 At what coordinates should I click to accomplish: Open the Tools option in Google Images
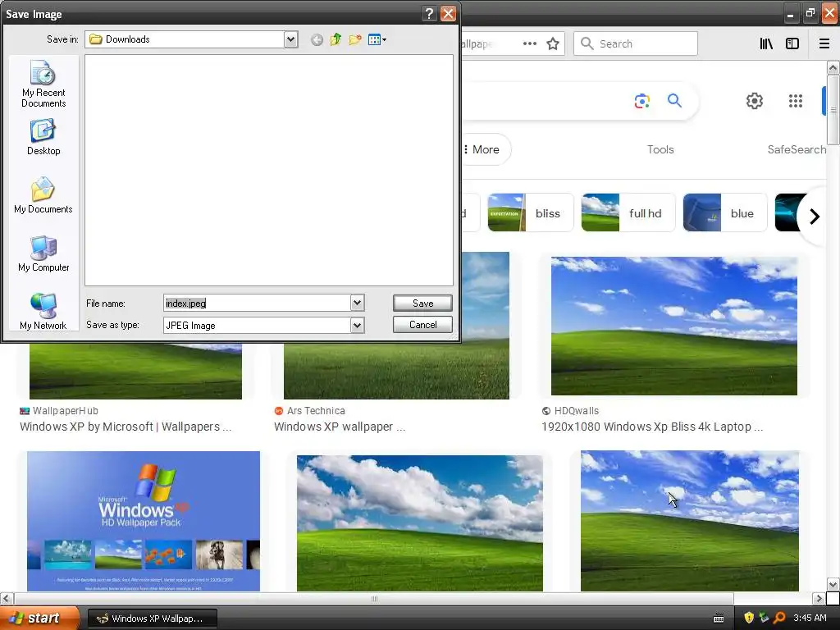coord(660,149)
